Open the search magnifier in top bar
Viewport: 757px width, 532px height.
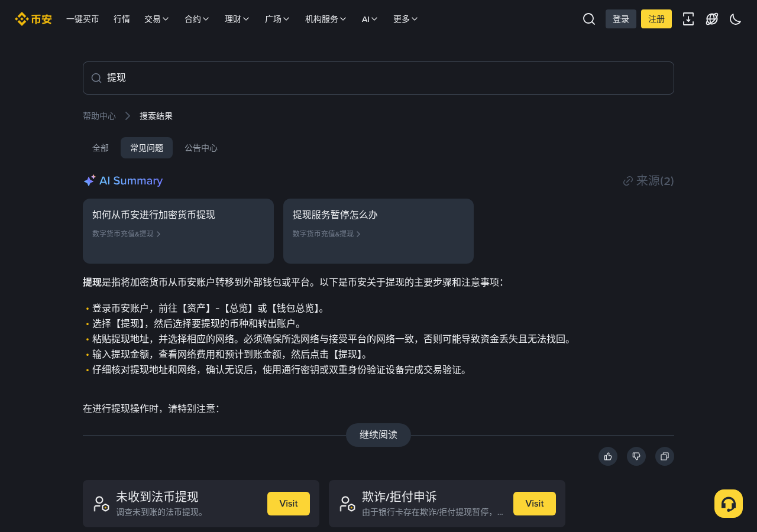(589, 19)
